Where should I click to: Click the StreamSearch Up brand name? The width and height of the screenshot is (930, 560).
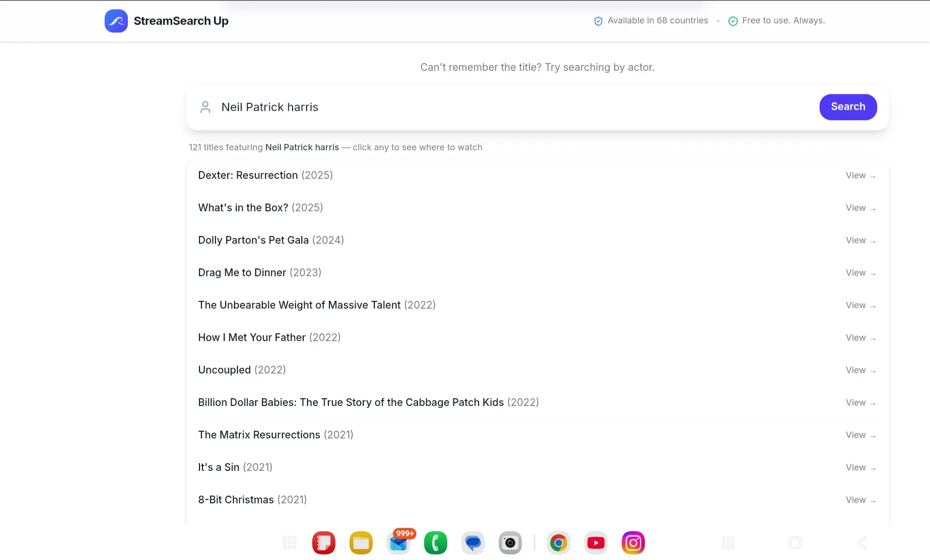click(181, 21)
